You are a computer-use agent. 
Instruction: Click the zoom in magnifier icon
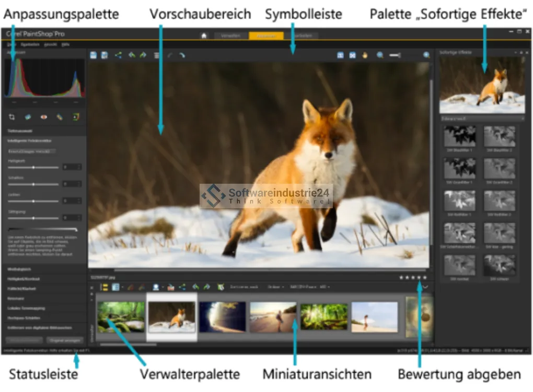coord(426,55)
